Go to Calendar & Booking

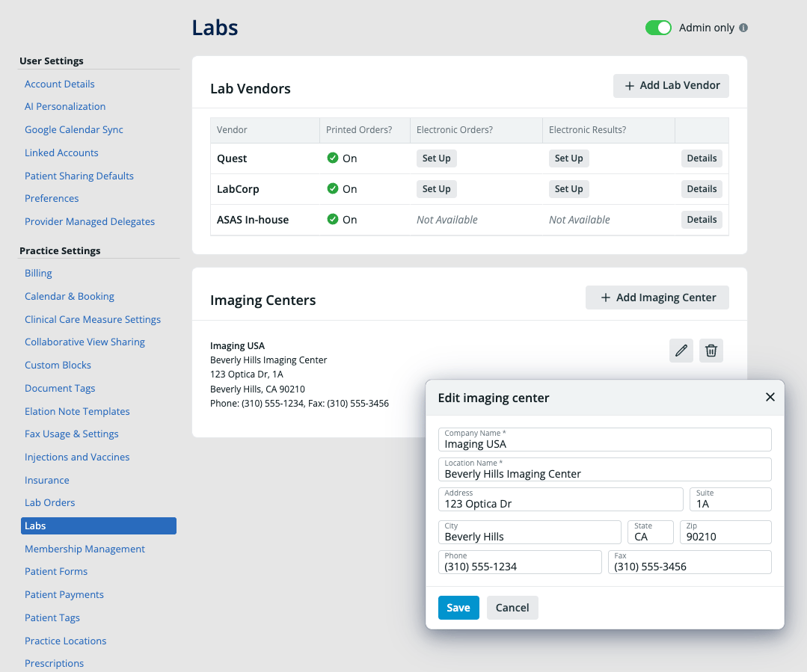pos(70,296)
